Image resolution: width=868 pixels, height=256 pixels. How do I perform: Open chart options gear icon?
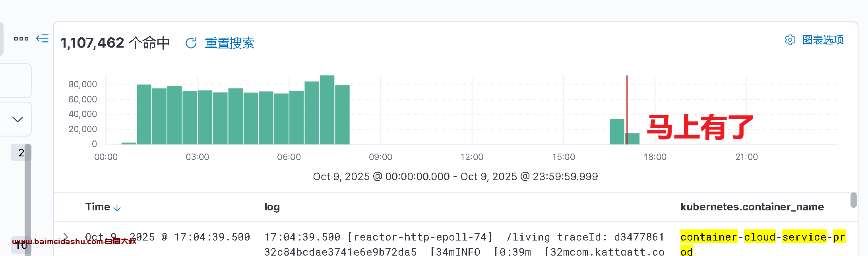pyautogui.click(x=790, y=40)
